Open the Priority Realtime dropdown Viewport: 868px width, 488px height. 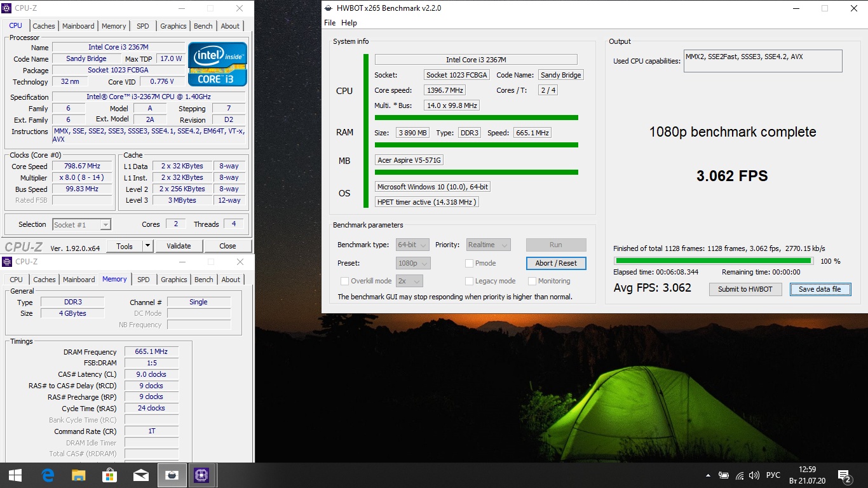tap(488, 245)
